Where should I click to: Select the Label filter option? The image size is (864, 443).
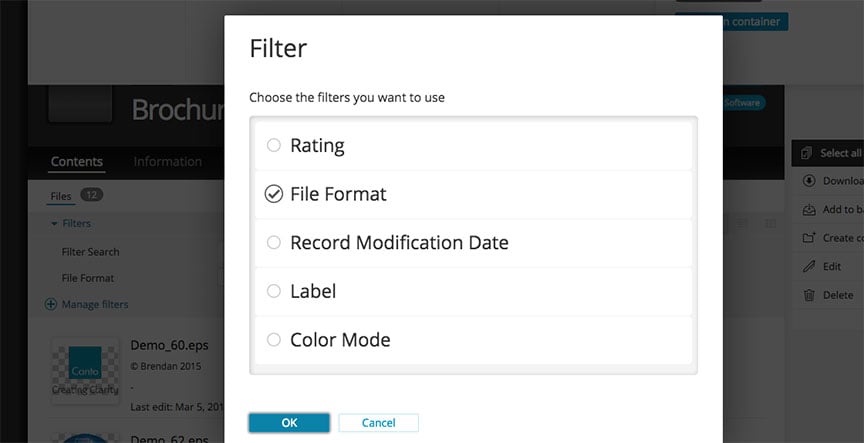pos(274,291)
